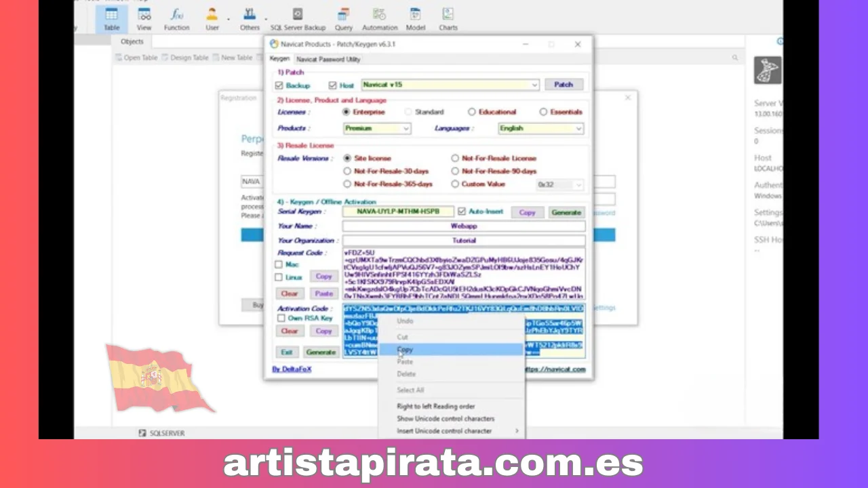Click Copy beside the Serial Keygen field
868x488 pixels.
528,212
